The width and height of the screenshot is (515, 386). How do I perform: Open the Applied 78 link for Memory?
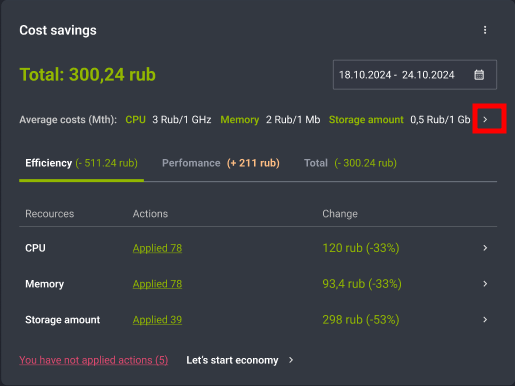tap(157, 284)
